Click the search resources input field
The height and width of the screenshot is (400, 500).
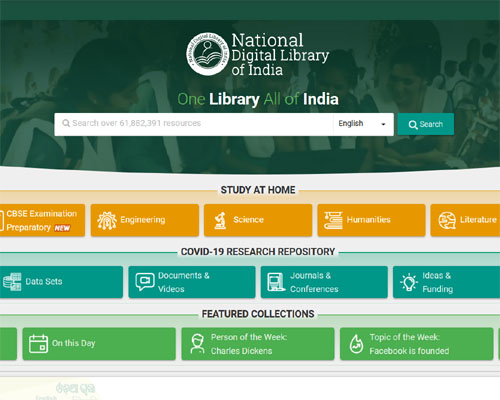[194, 124]
